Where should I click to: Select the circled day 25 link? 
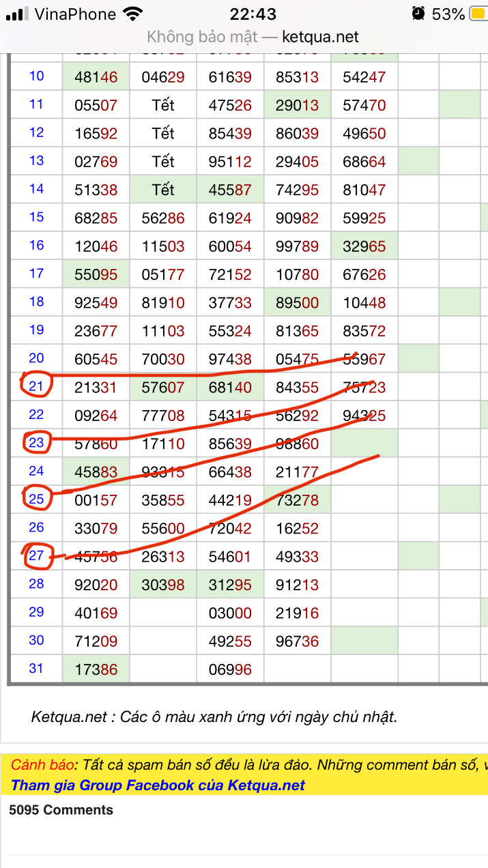(36, 499)
